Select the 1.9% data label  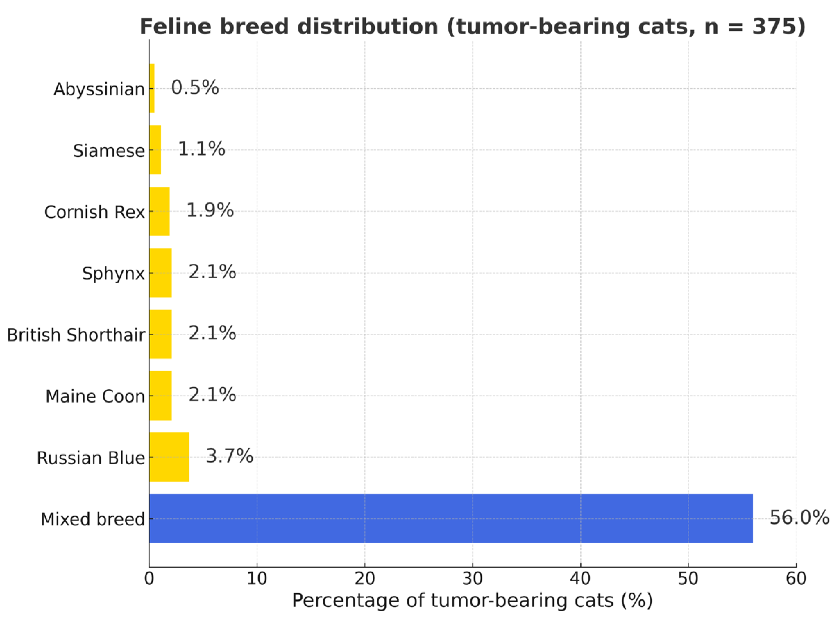[x=210, y=210]
